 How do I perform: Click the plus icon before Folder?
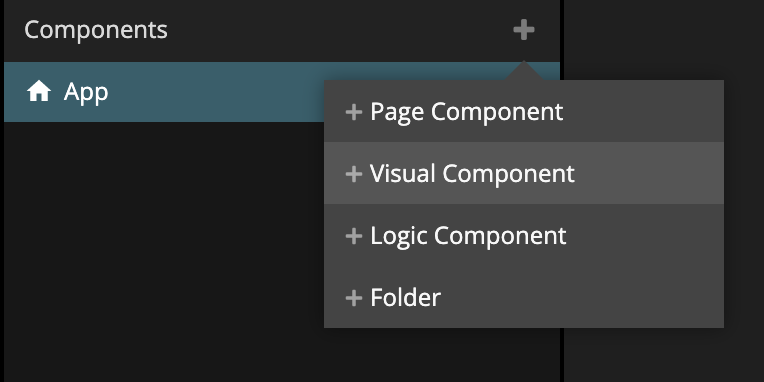click(x=354, y=298)
